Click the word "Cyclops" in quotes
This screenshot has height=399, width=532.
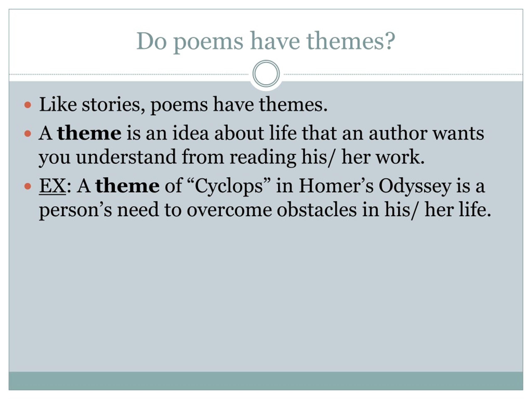pyautogui.click(x=228, y=187)
